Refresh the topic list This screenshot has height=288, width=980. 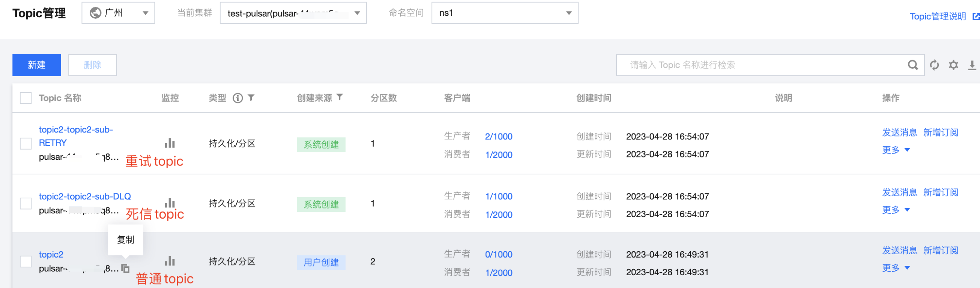tap(934, 65)
